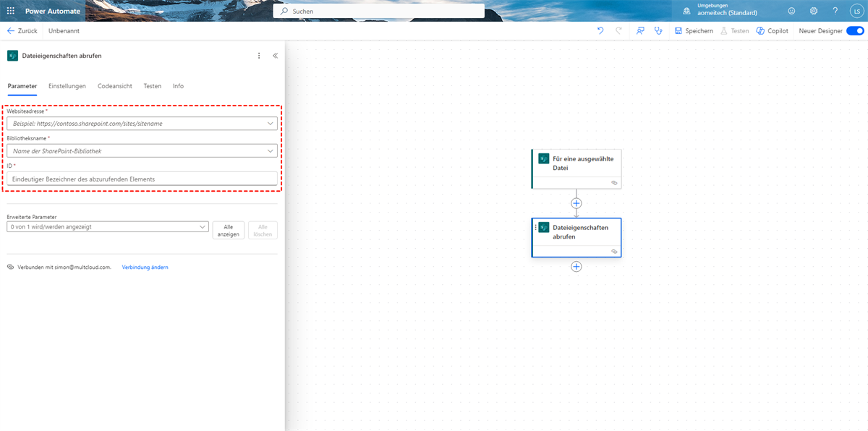Viewport: 868px width, 431px height.
Task: Click the connection icon beside Verbunden mit
Action: pyautogui.click(x=11, y=268)
